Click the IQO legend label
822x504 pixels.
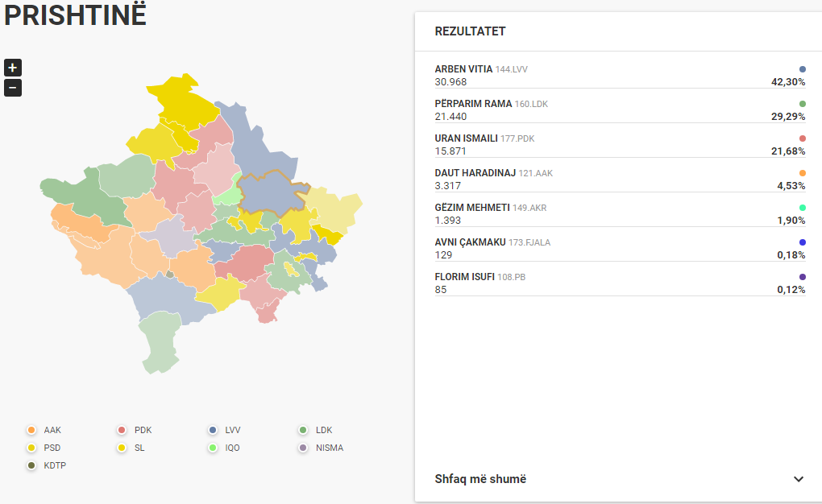(232, 448)
